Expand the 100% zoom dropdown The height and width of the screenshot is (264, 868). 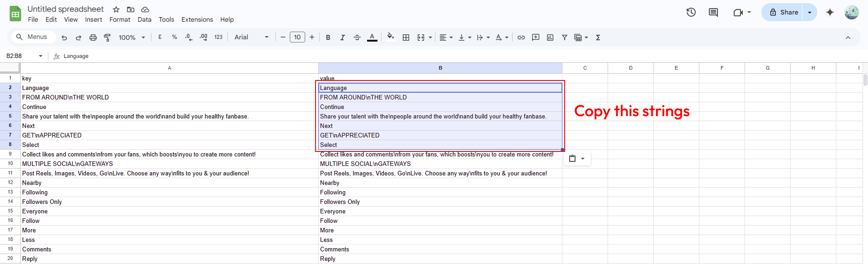[x=132, y=38]
